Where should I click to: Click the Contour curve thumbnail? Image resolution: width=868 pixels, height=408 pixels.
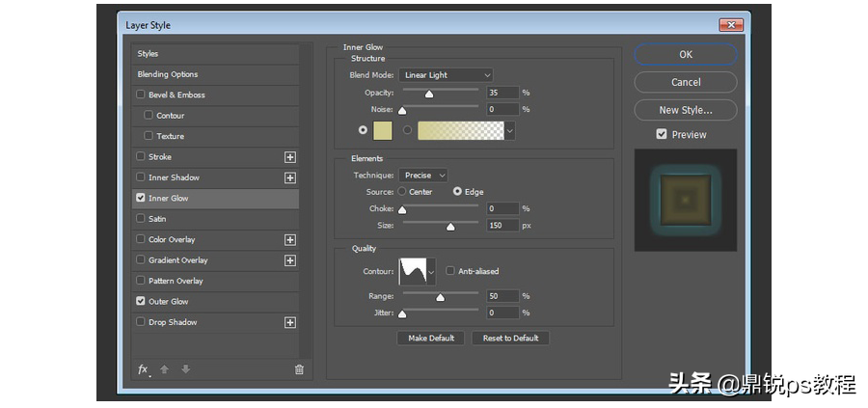[x=413, y=272]
